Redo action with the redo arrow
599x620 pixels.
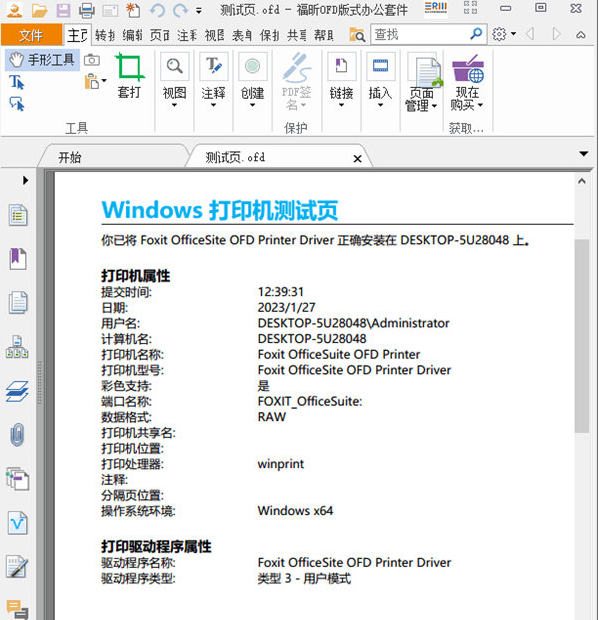coord(180,10)
